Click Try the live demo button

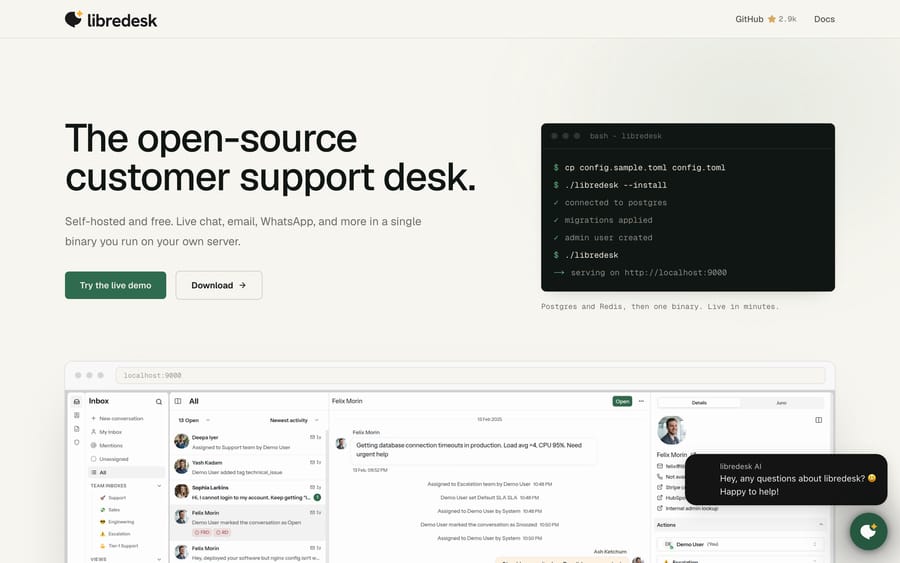pos(115,285)
